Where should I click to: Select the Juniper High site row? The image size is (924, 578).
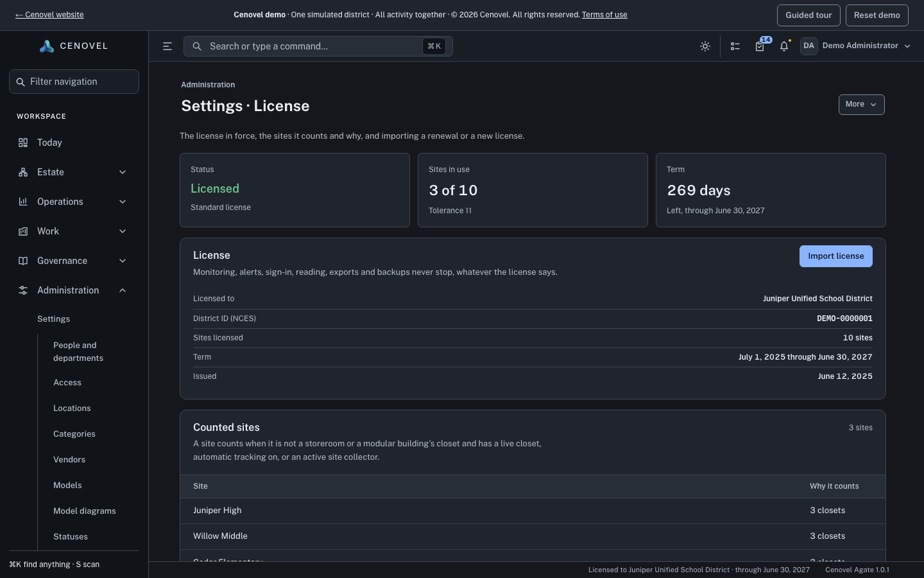coord(533,511)
